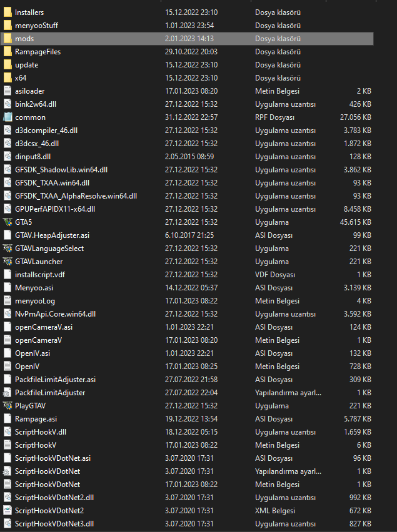Screen dimensions: 397x532
Task: Select the 31.12.2022 22:57 date cell
Action: (191, 117)
